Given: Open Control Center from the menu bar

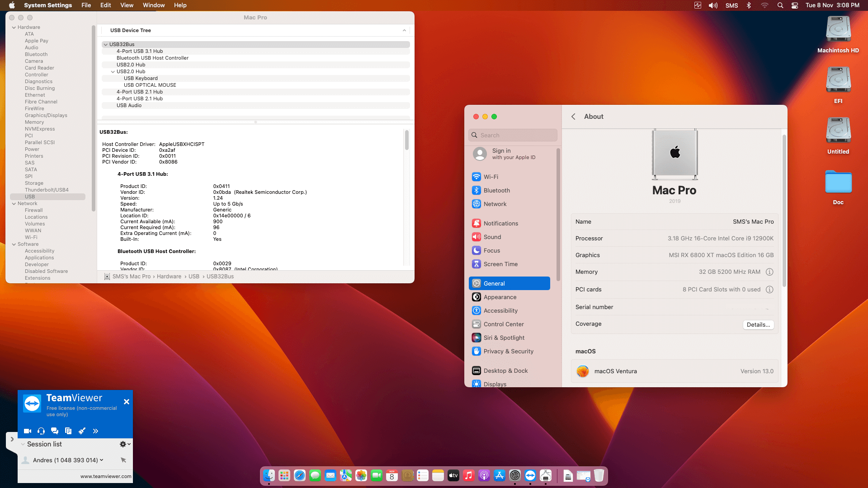Looking at the screenshot, I should point(795,5).
